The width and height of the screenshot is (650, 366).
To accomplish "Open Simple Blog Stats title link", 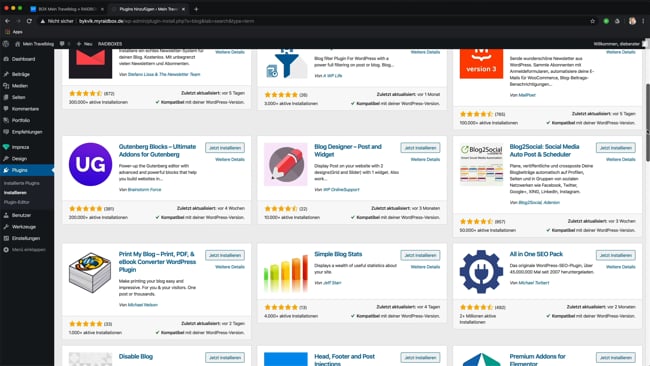I will click(338, 254).
